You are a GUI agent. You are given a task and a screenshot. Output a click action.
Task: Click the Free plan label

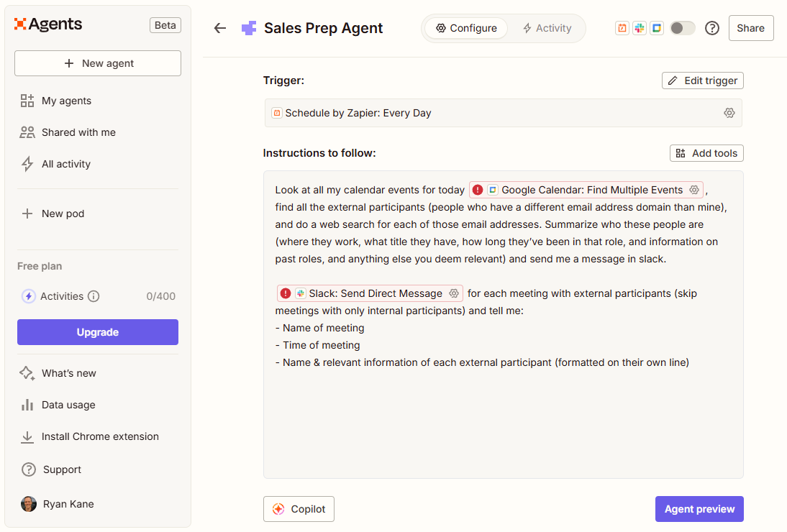click(x=40, y=266)
